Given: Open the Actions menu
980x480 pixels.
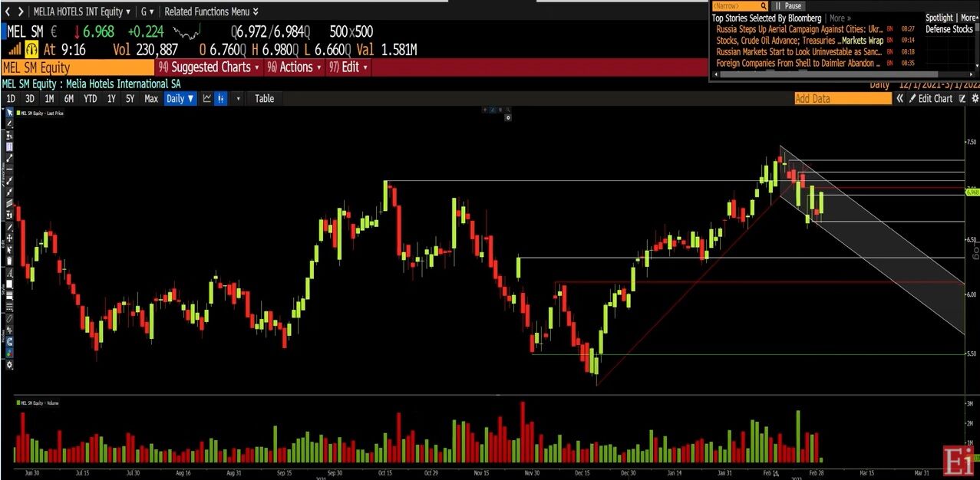Looking at the screenshot, I should click(295, 67).
